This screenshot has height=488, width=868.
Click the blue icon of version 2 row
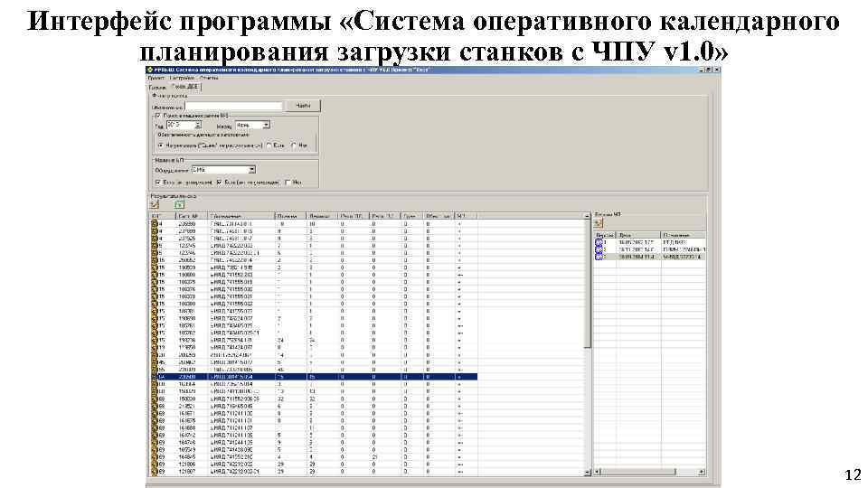599,249
